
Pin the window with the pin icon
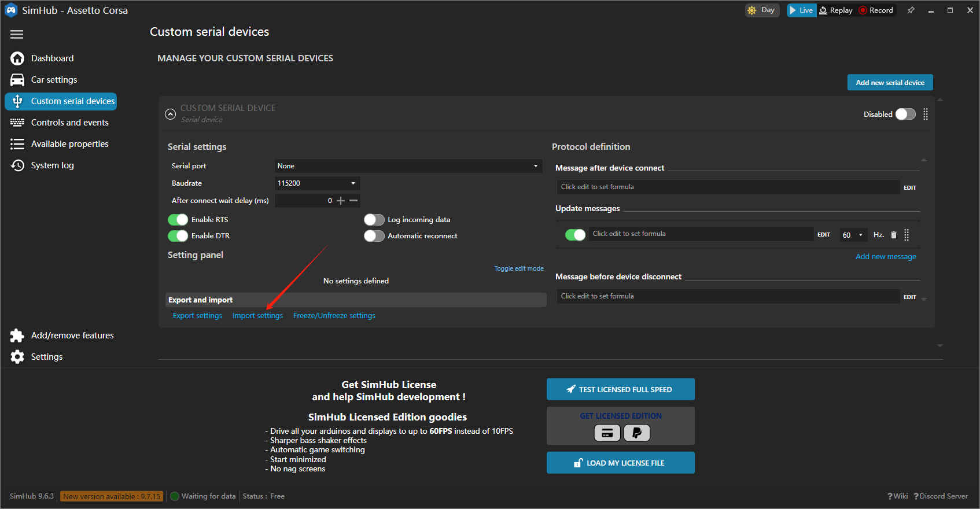[911, 10]
